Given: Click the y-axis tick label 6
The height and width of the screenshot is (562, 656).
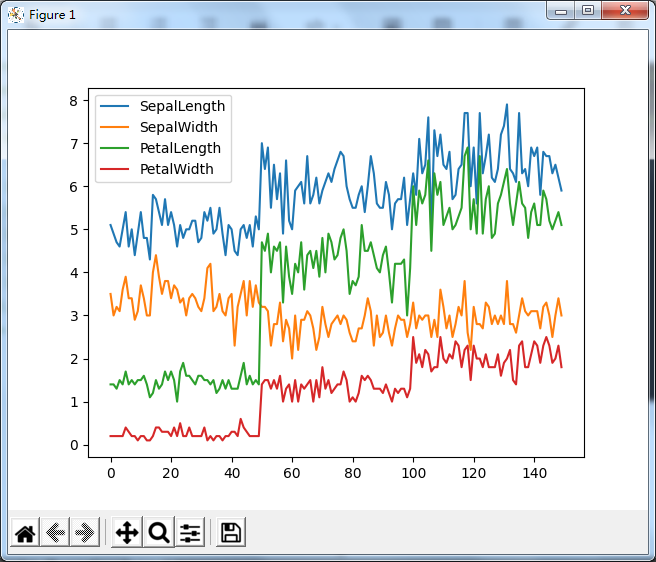Looking at the screenshot, I should point(74,187).
